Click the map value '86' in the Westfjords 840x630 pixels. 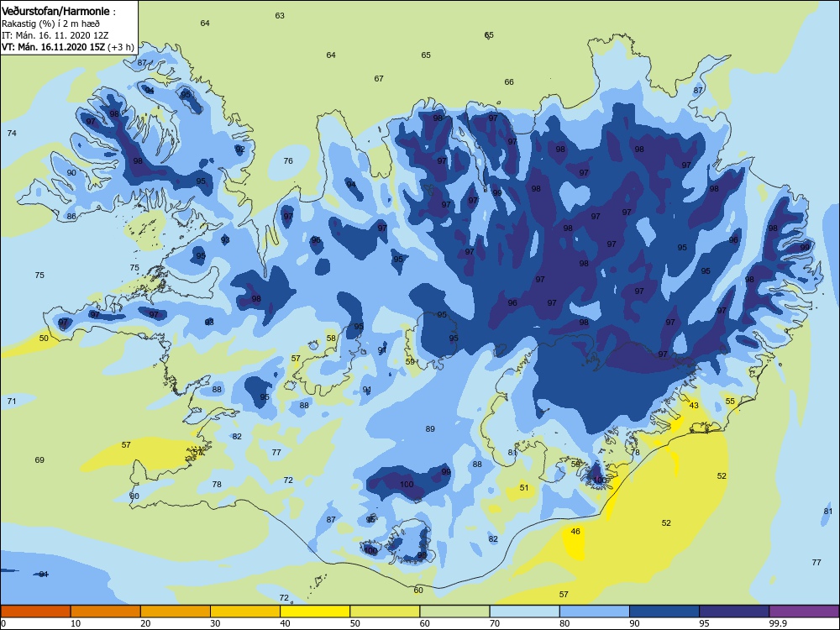71,217
